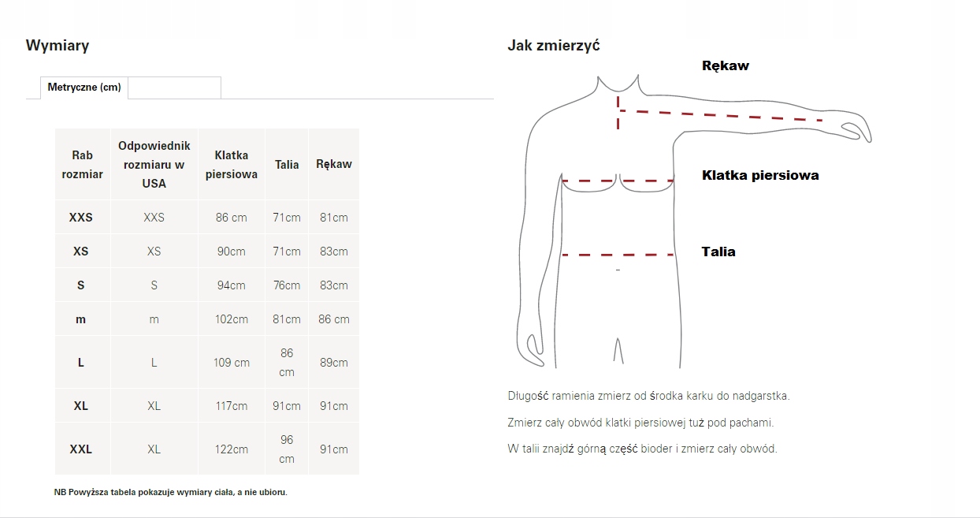Select the S size row
Screen dimensions: 980x518
(x=82, y=285)
